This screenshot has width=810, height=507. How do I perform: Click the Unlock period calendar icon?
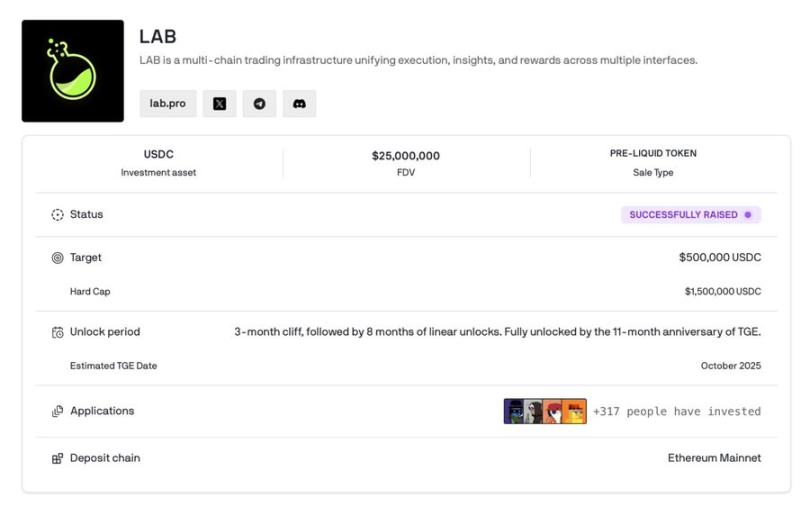pyautogui.click(x=57, y=332)
